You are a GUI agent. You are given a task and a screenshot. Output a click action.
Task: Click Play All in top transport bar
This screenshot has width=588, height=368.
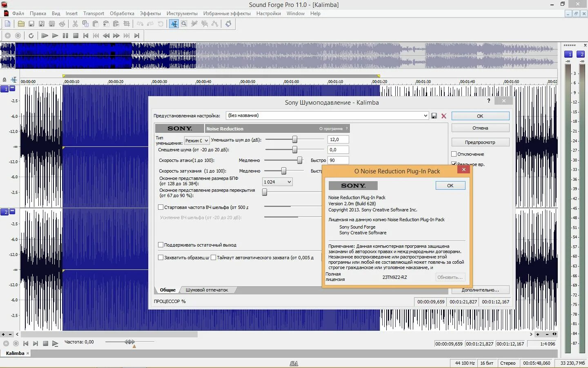pyautogui.click(x=45, y=36)
